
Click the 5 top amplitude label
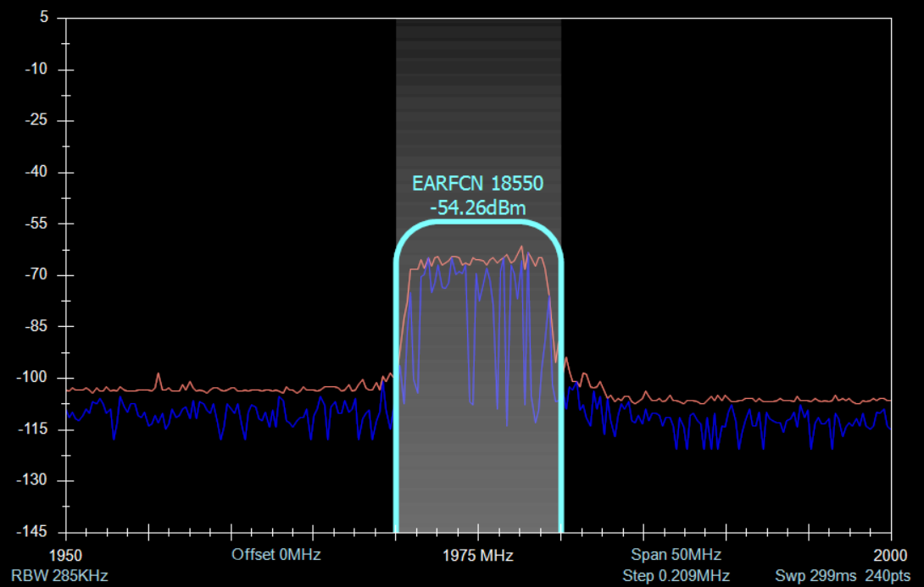point(44,18)
